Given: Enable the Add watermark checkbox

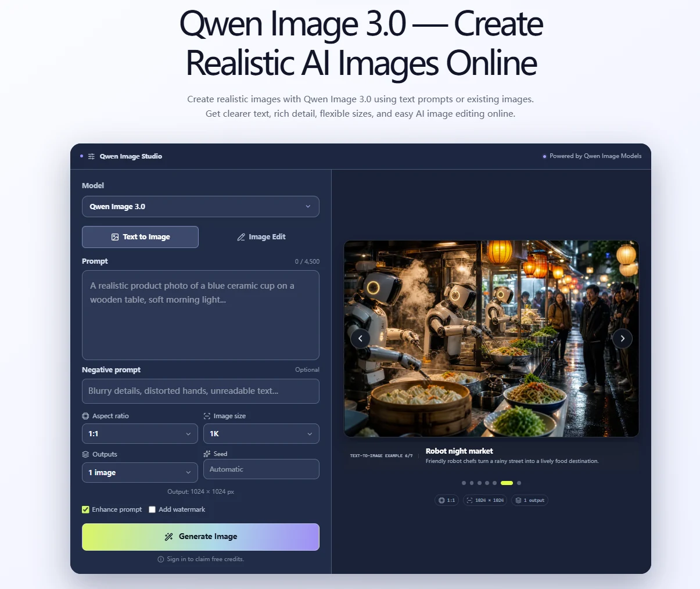Looking at the screenshot, I should (152, 509).
